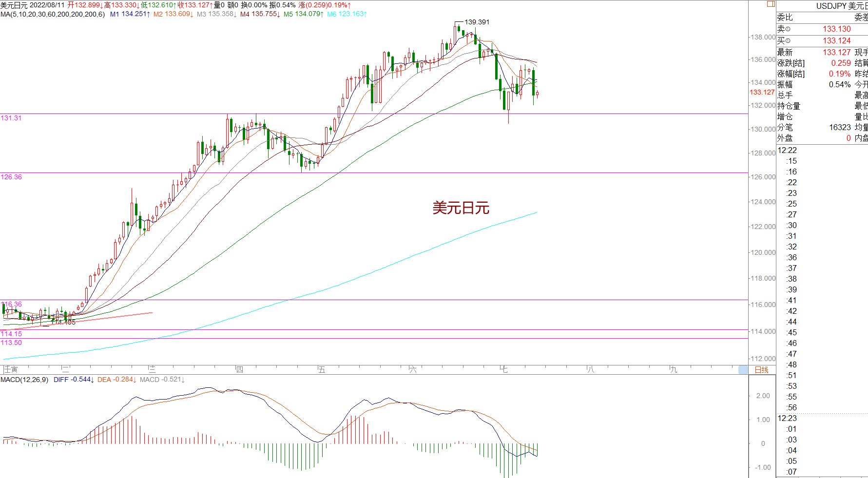Click the 涨跌[结] value 0.259

[841, 63]
